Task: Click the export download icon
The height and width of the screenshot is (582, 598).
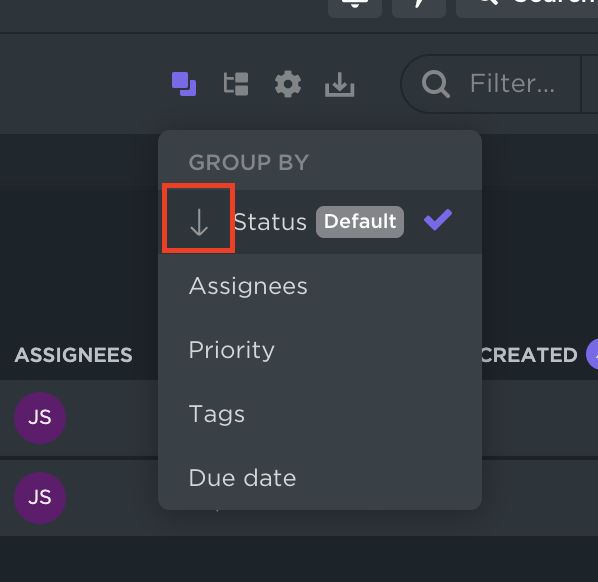Action: [x=339, y=84]
